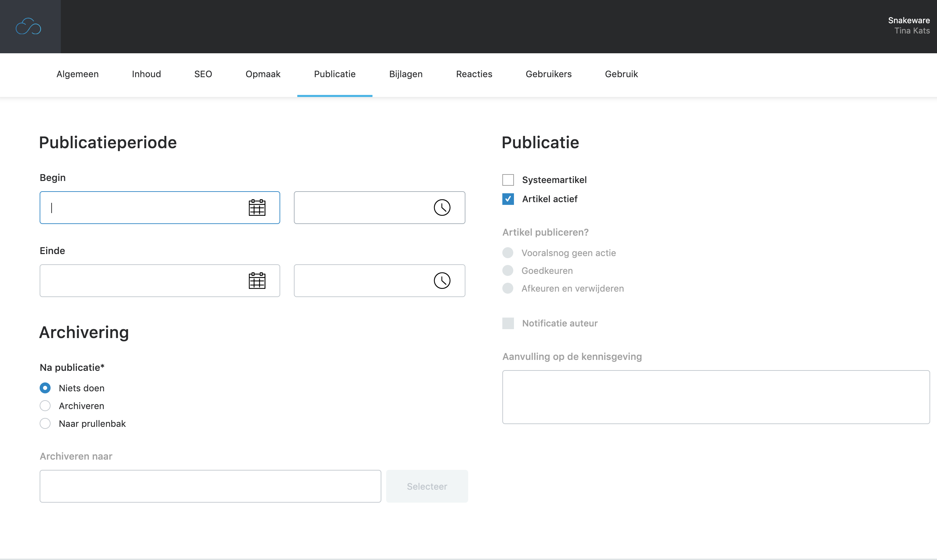Select the Niets doen radio button

pyautogui.click(x=45, y=388)
